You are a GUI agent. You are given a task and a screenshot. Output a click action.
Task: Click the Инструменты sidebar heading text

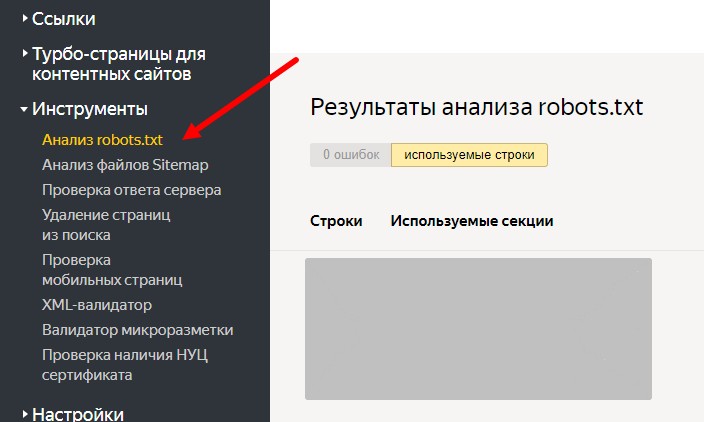tap(90, 109)
